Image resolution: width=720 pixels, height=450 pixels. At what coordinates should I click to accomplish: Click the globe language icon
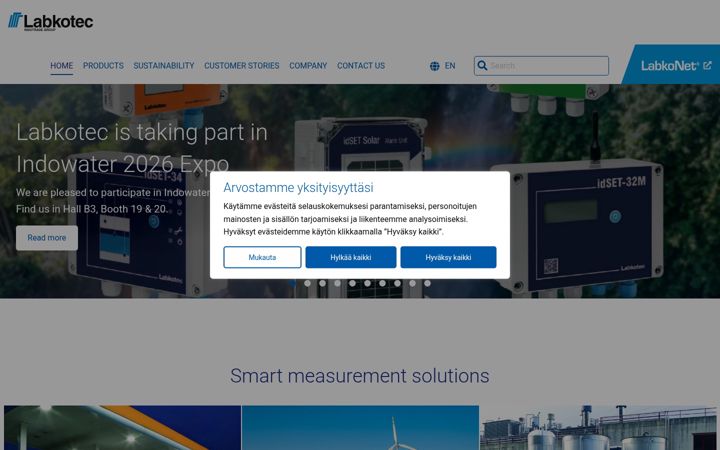coord(434,66)
